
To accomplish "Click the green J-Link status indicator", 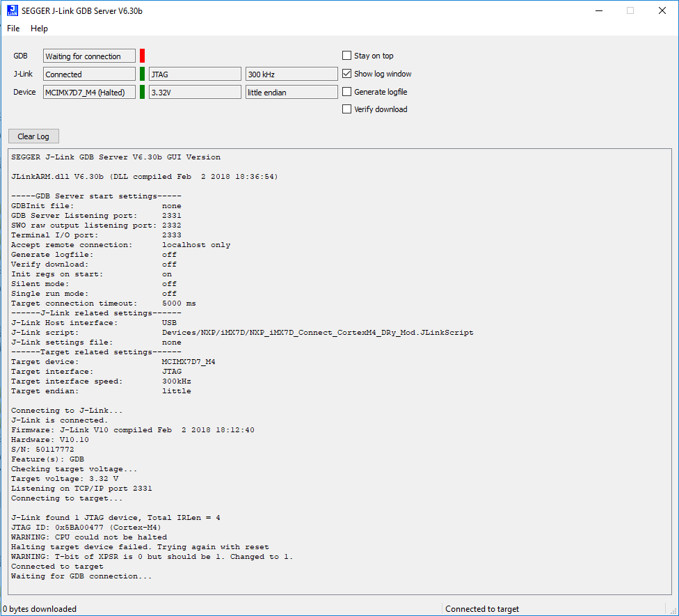I will (142, 74).
